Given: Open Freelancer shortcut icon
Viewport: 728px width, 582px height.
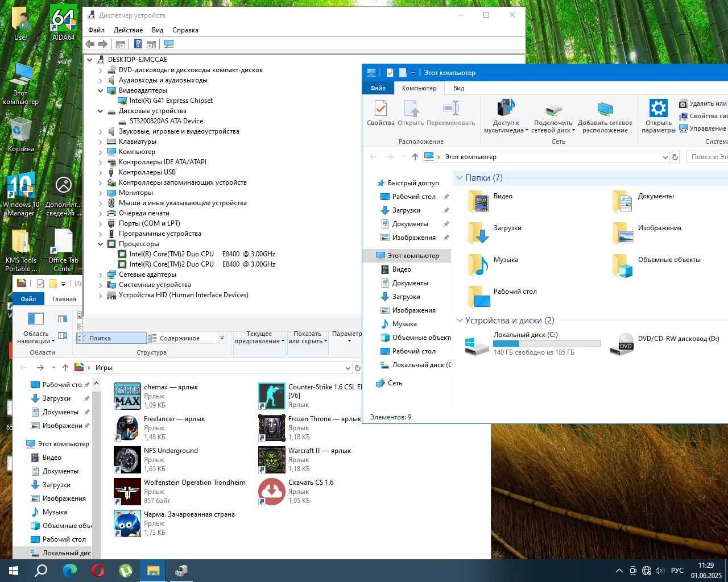Looking at the screenshot, I should point(127,428).
